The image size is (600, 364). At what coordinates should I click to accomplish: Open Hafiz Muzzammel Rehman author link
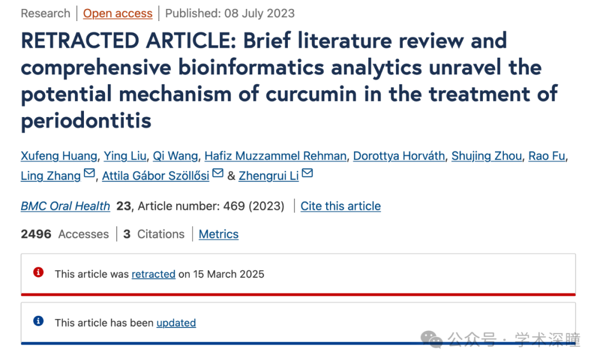(x=276, y=156)
